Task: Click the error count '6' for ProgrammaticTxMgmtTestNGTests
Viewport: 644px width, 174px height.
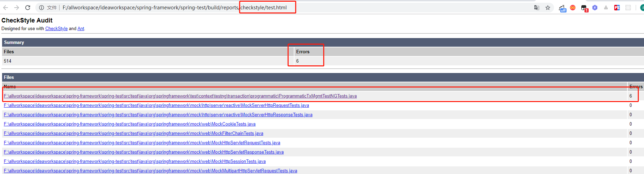Action: pos(631,96)
